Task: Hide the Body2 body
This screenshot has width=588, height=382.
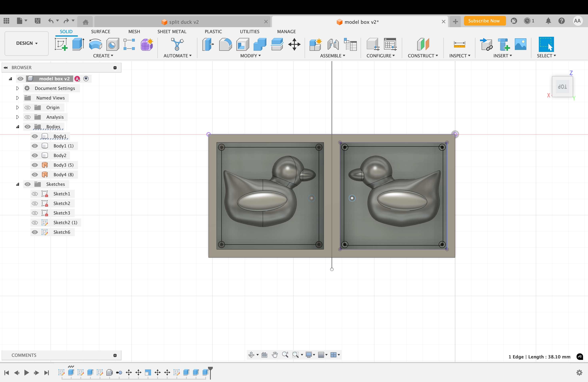Action: (x=35, y=155)
